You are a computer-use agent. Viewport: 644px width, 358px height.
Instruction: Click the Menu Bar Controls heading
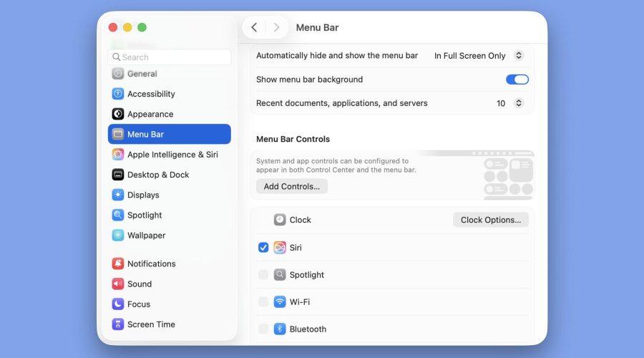[x=293, y=139]
